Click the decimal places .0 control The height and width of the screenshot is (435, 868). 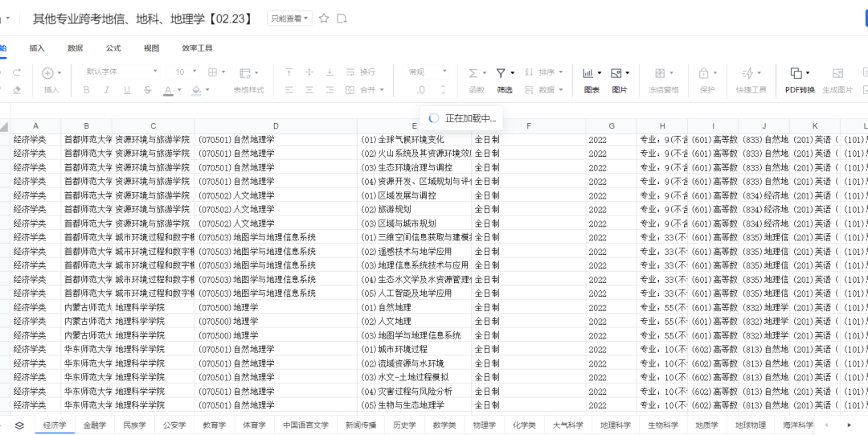pos(421,90)
